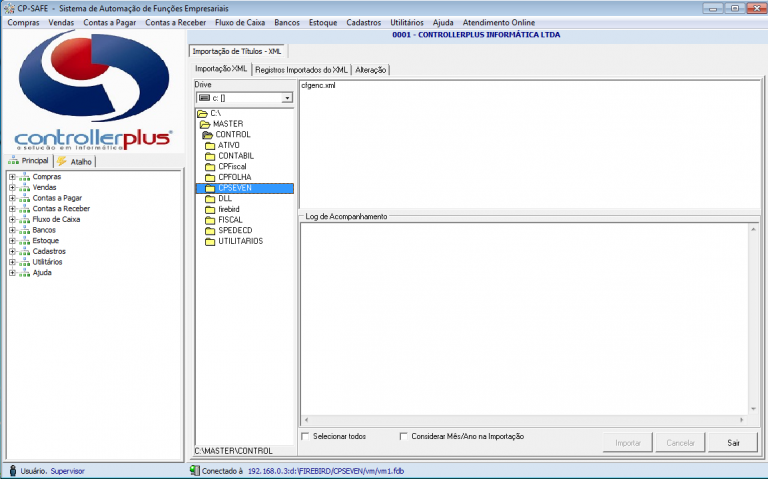Click the CP-SAFE application icon in title bar

(9, 8)
